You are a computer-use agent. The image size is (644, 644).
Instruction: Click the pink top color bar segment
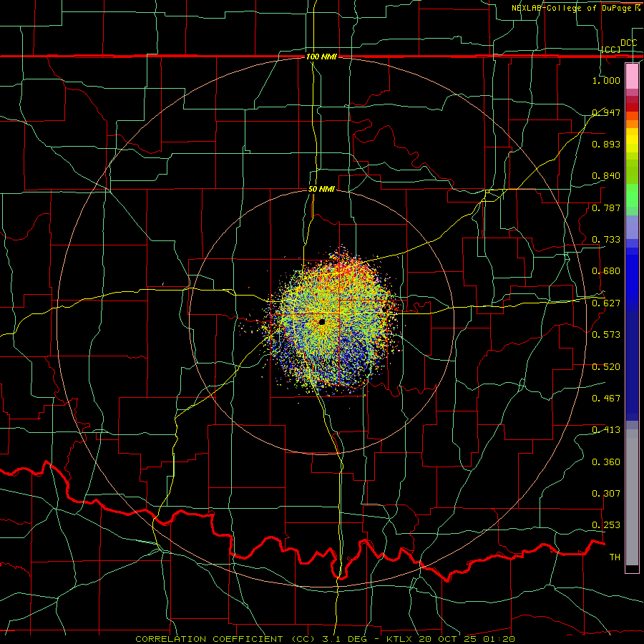[x=632, y=76]
